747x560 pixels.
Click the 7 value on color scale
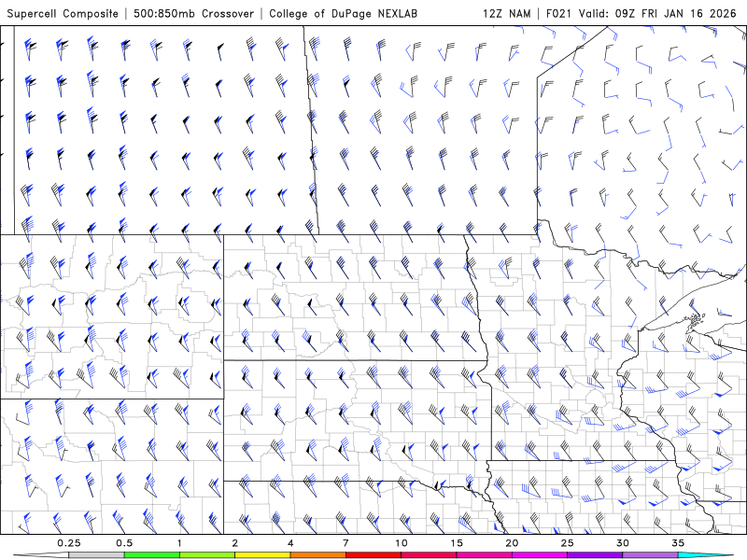point(345,543)
